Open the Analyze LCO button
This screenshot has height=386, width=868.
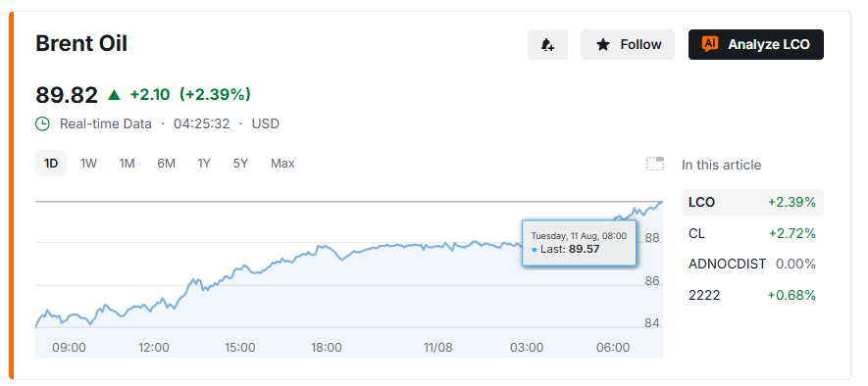755,45
